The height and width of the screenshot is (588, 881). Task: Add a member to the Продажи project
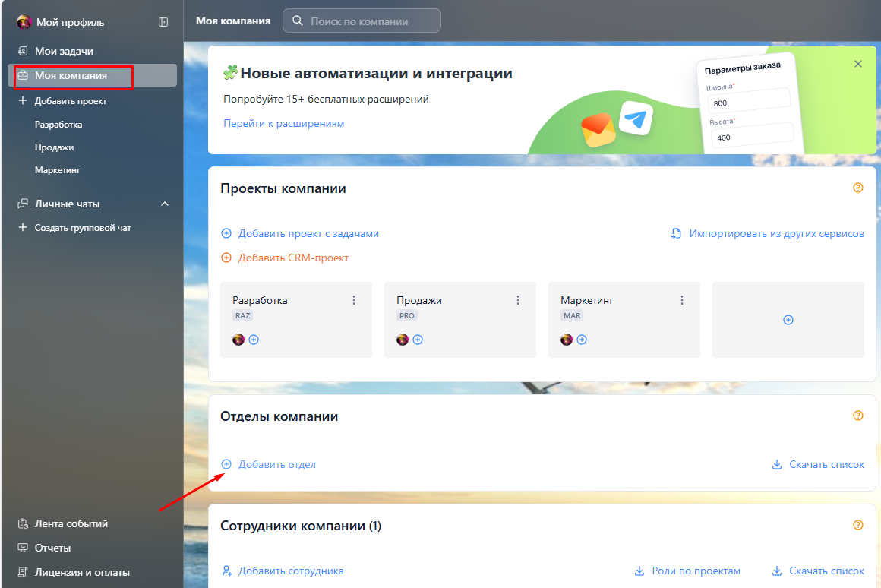click(x=418, y=340)
